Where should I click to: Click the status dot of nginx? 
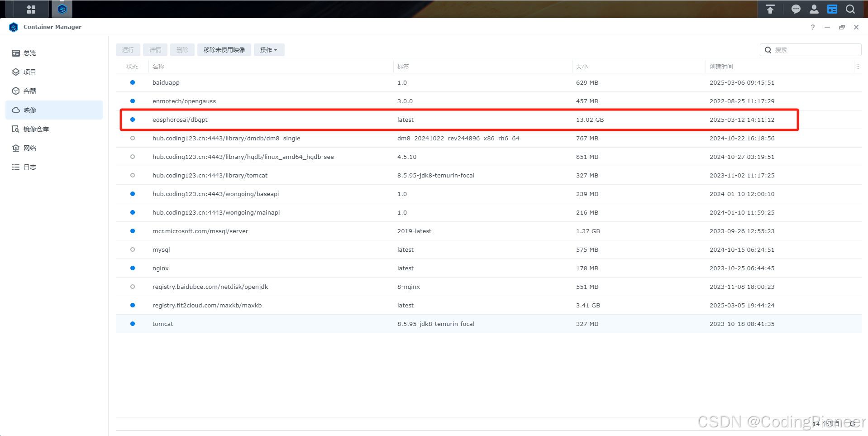133,268
